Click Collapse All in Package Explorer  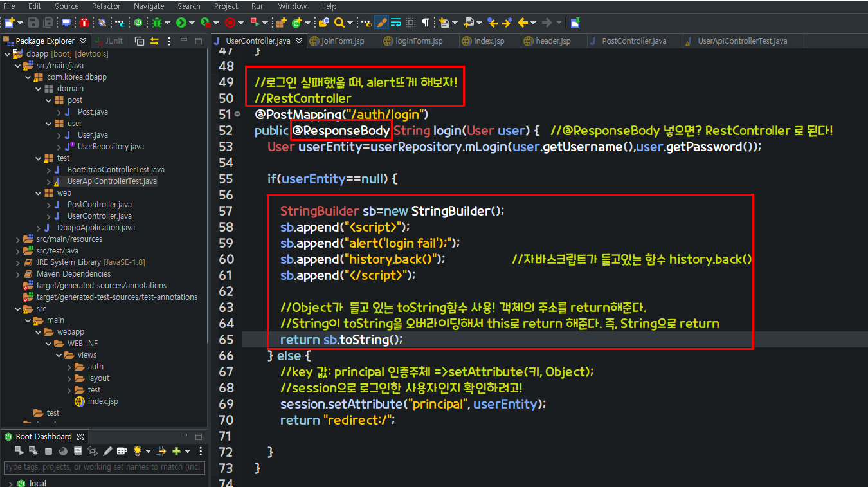click(140, 41)
